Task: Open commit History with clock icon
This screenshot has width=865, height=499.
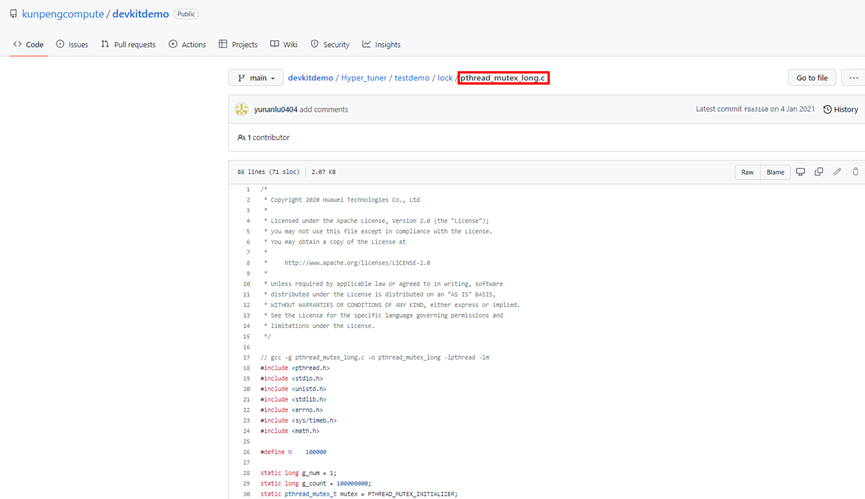Action: [840, 109]
